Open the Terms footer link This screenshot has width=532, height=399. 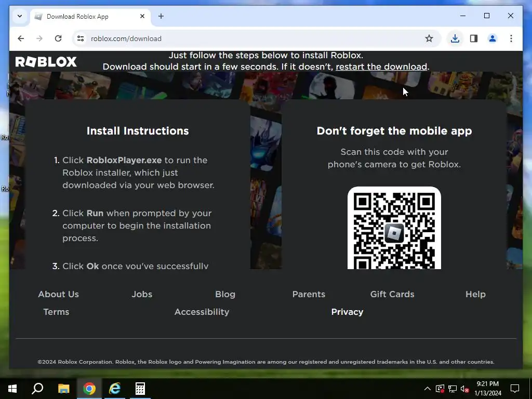tap(56, 312)
